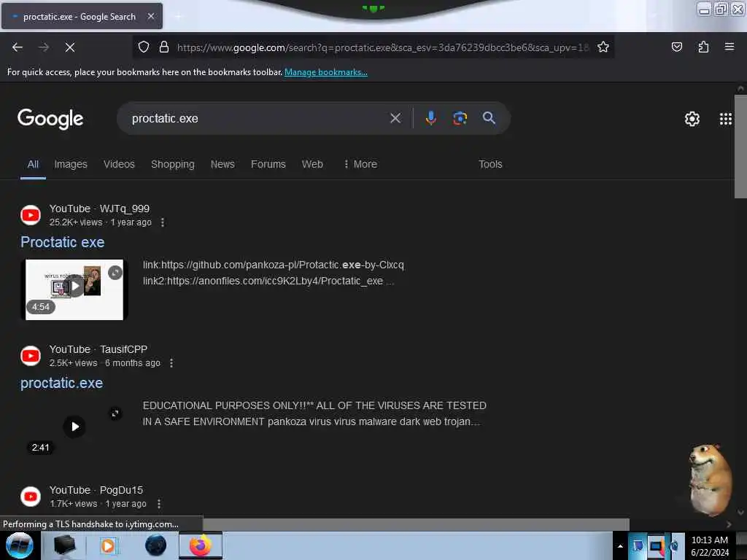Open Google quick settings gear

tap(692, 119)
